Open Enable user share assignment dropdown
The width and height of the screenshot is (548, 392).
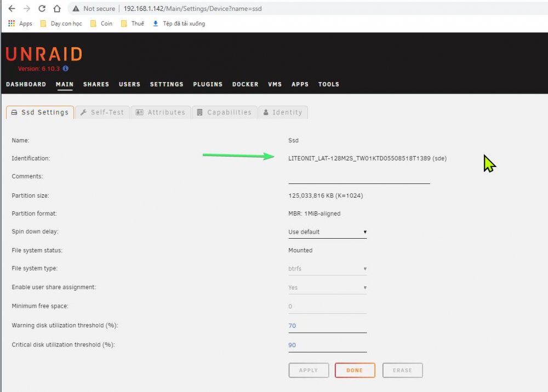click(328, 287)
